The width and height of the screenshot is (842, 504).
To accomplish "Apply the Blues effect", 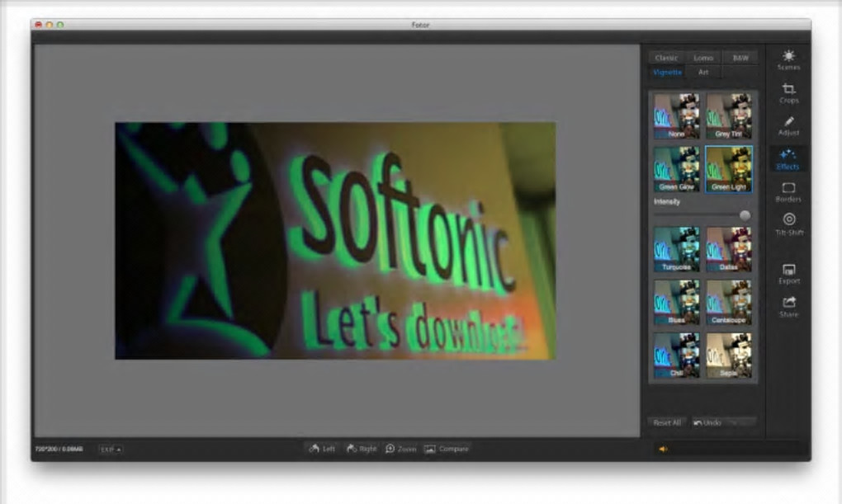I will pos(677,302).
